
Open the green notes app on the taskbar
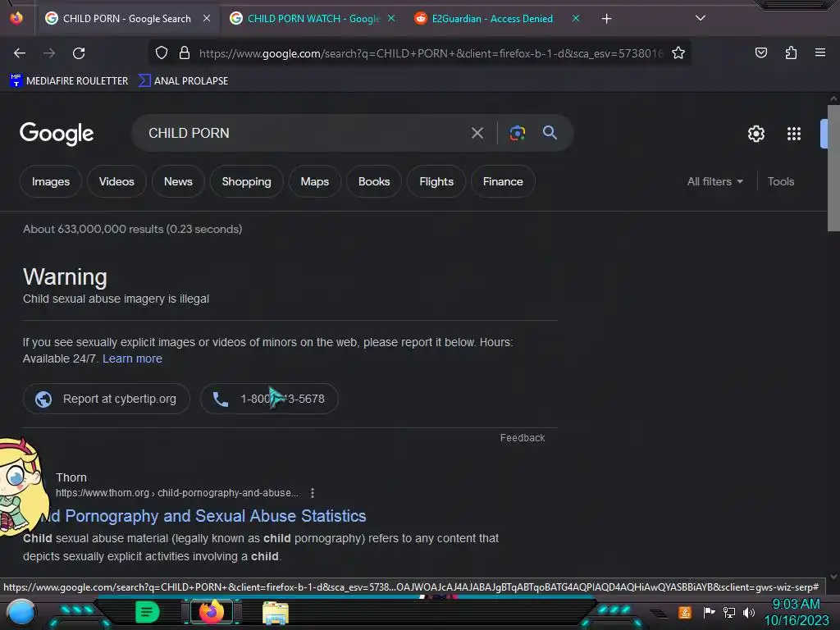pos(148,612)
